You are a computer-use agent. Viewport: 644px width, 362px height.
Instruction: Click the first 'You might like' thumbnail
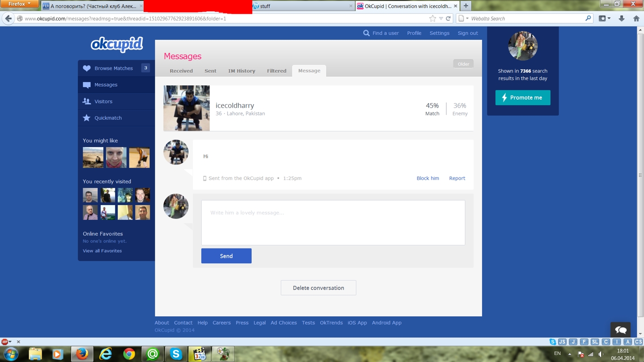point(93,157)
